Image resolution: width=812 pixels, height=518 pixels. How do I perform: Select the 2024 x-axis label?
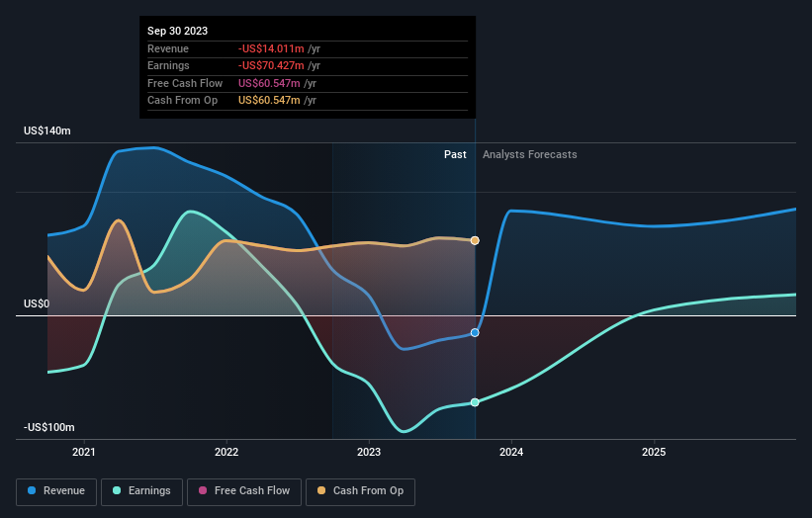(x=511, y=452)
